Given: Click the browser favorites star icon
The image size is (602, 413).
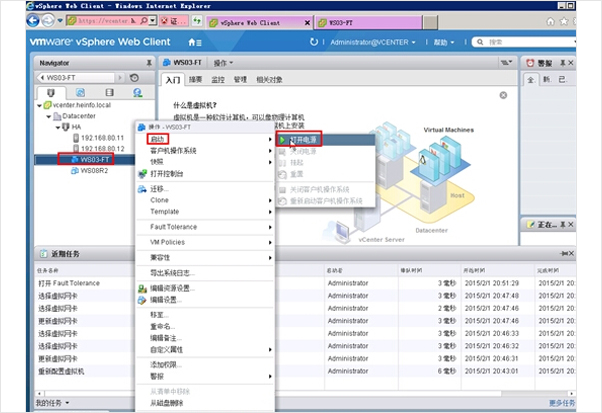Looking at the screenshot, I should tap(564, 21).
